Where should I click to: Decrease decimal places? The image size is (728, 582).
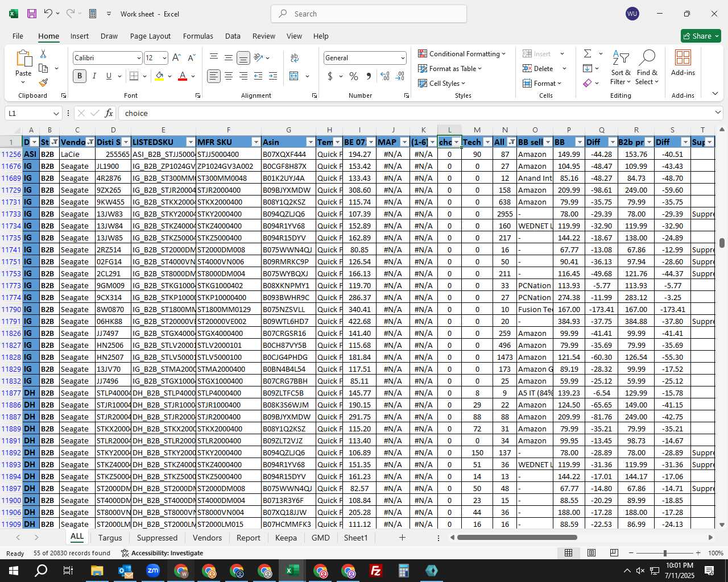pyautogui.click(x=400, y=76)
